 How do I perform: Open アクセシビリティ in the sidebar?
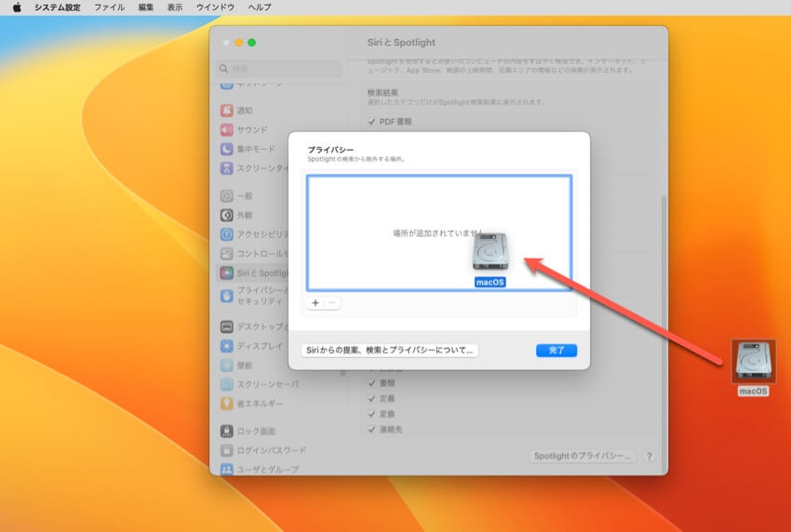point(252,234)
